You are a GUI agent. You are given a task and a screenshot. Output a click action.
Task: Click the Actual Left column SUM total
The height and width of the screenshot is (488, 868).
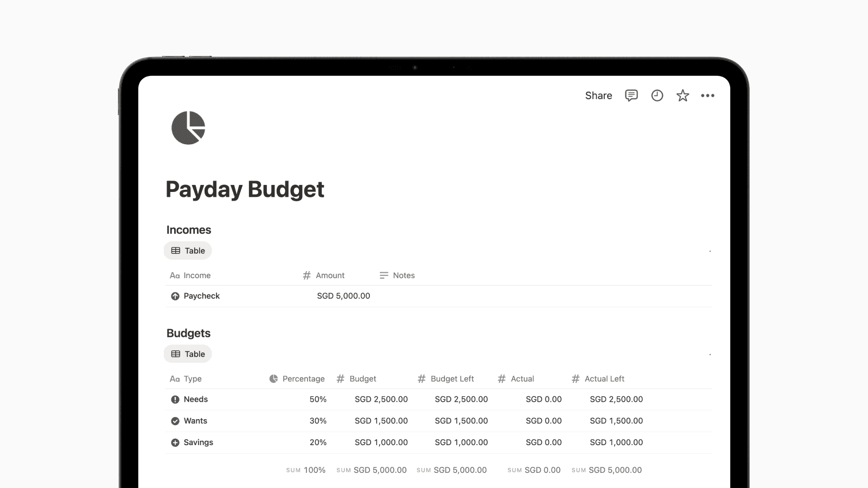pyautogui.click(x=607, y=470)
